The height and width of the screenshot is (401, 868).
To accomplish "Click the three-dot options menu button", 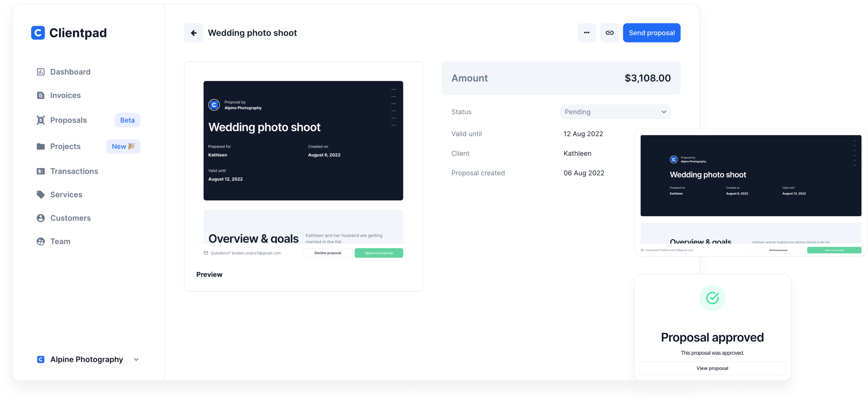I will (586, 33).
